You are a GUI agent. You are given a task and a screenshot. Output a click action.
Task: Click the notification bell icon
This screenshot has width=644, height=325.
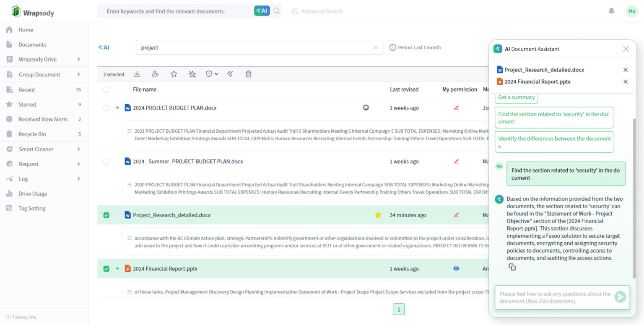[x=611, y=11]
